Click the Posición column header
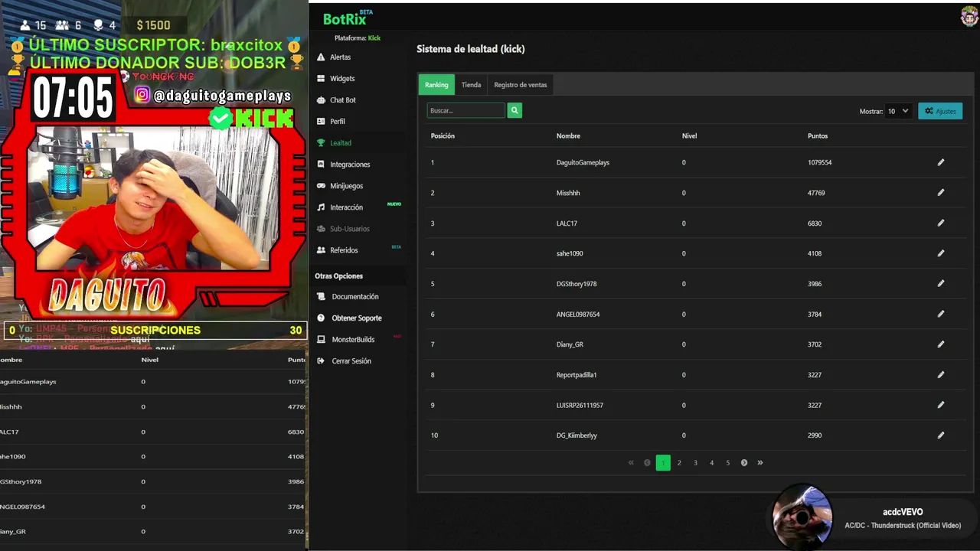Image resolution: width=980 pixels, height=551 pixels. click(443, 136)
